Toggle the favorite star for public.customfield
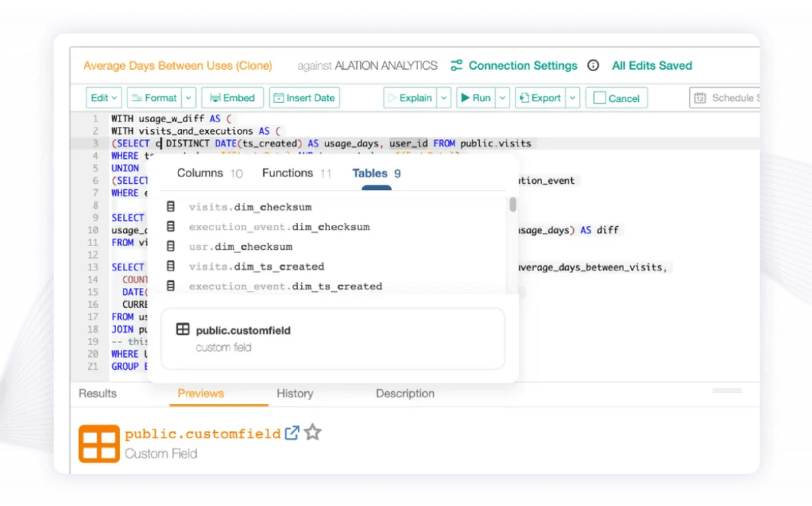Viewport: 812px width, 506px height. pyautogui.click(x=312, y=433)
